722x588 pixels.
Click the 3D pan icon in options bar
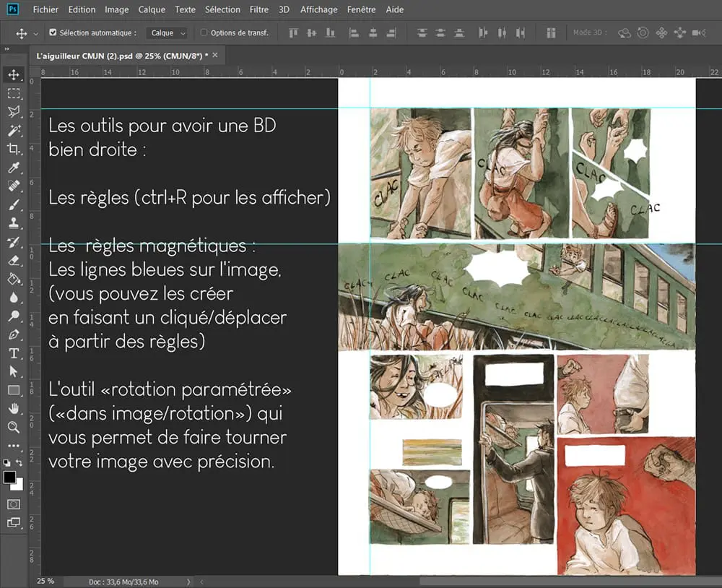tap(661, 33)
